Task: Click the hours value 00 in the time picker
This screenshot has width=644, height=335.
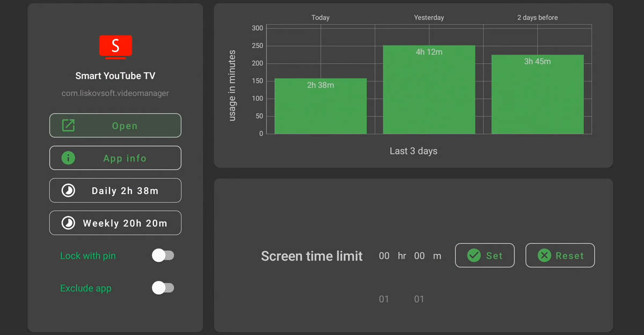Action: tap(384, 256)
